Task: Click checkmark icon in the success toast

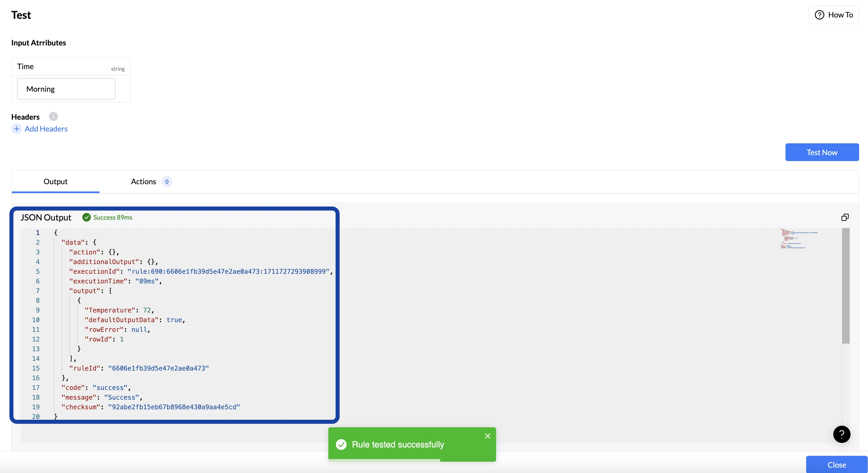Action: [x=341, y=444]
